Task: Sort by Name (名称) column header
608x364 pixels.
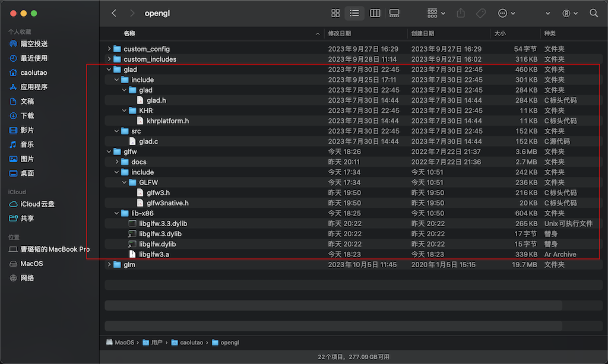Action: click(129, 33)
